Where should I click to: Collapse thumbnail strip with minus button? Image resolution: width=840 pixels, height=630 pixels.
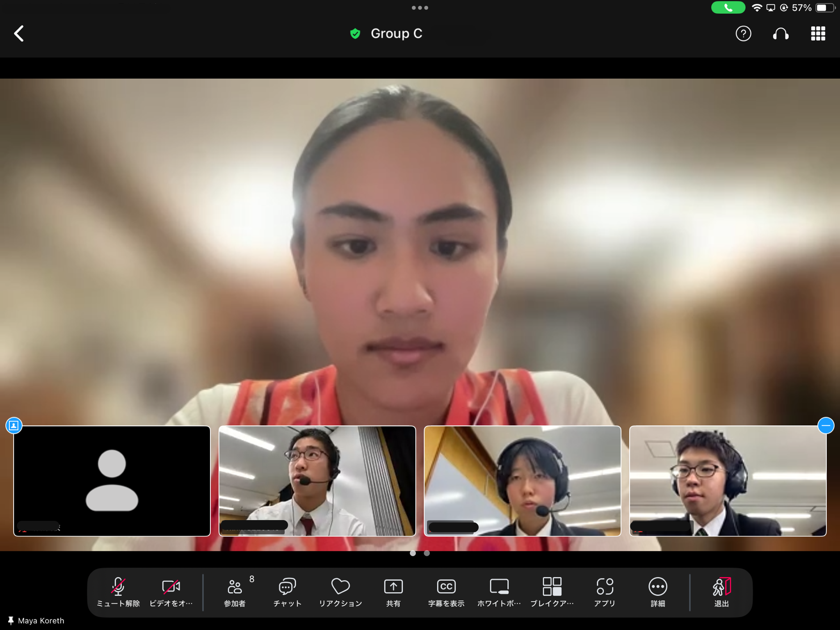click(x=826, y=426)
